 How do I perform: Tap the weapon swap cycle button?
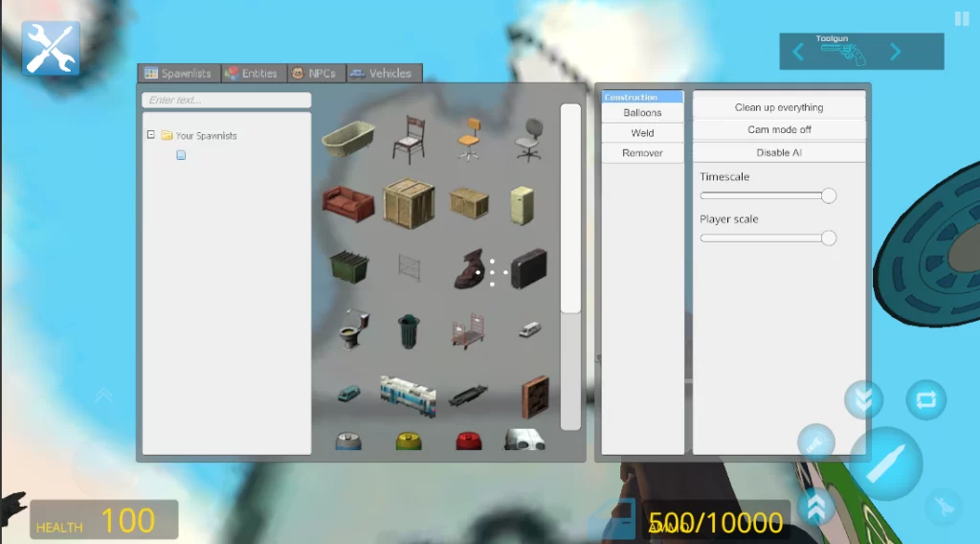tap(924, 400)
